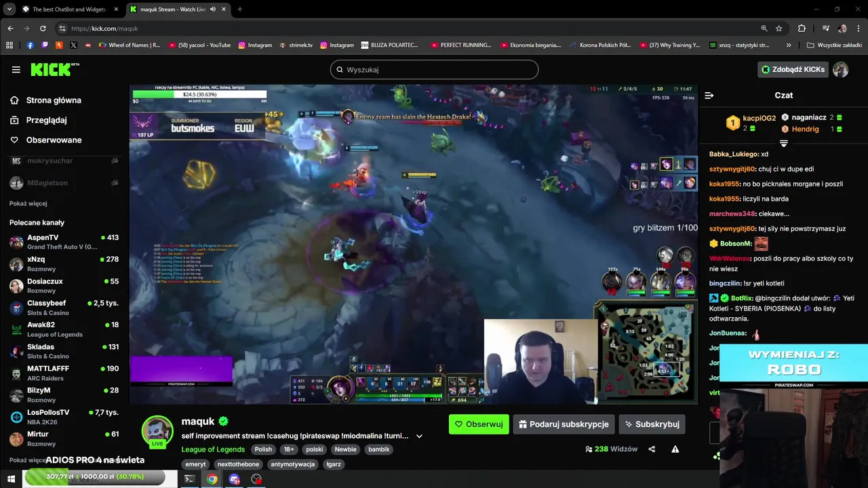The width and height of the screenshot is (868, 488).
Task: Click username Babka_Lukiego in chat
Action: pos(734,154)
